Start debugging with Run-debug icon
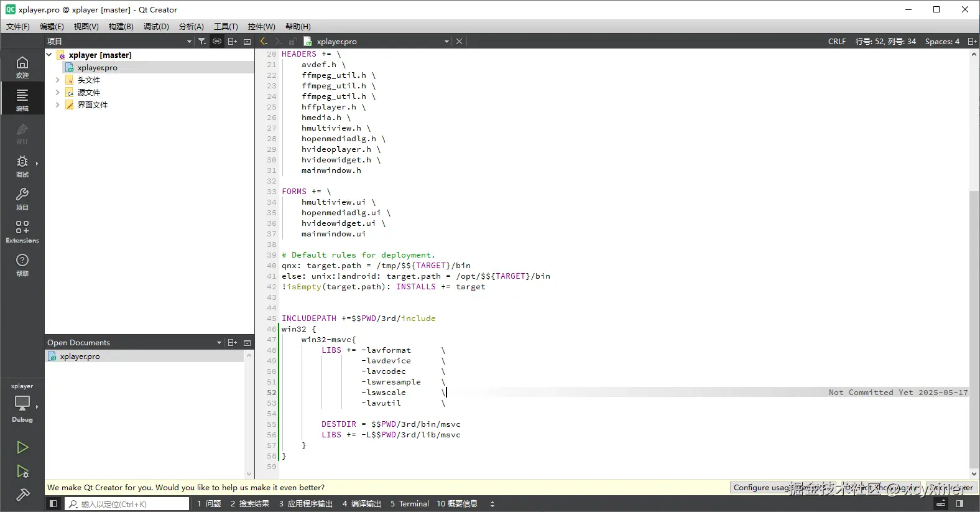980x512 pixels. point(22,471)
